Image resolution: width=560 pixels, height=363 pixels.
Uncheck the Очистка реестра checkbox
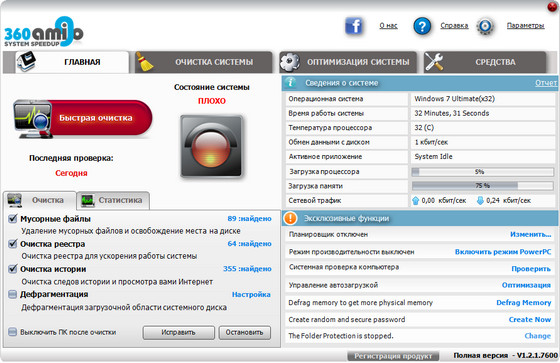point(12,244)
